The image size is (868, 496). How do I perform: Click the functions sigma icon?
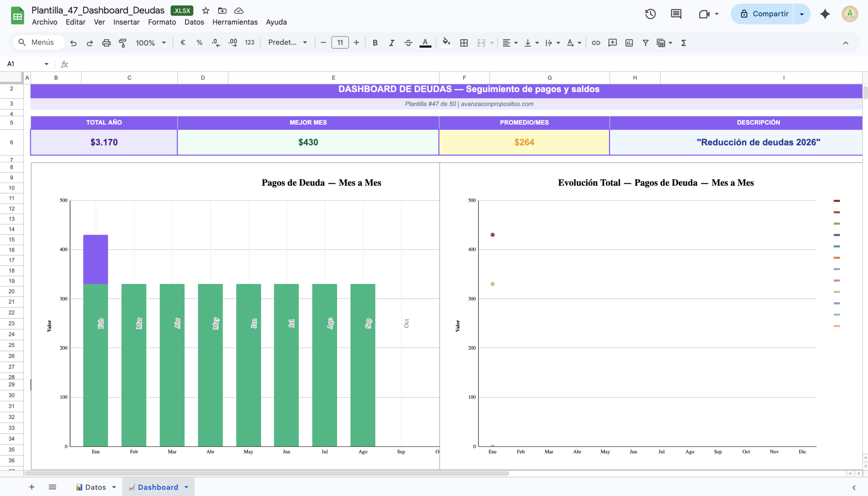683,43
